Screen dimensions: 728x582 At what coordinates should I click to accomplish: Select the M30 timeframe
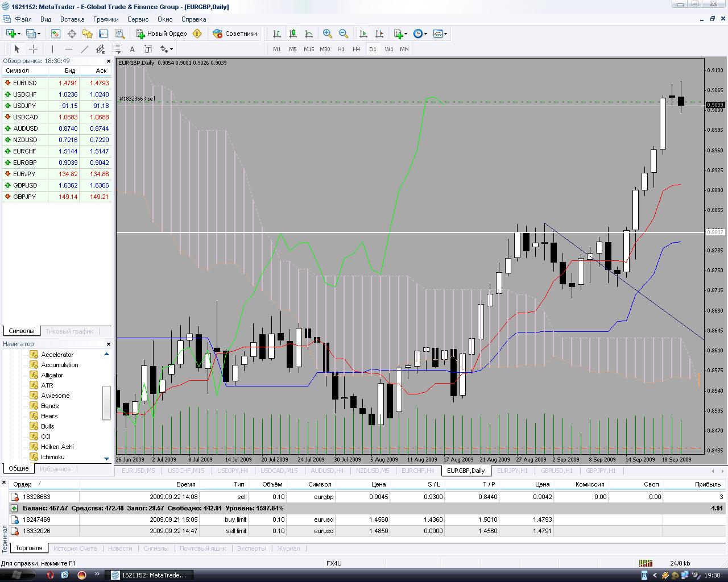click(x=325, y=49)
